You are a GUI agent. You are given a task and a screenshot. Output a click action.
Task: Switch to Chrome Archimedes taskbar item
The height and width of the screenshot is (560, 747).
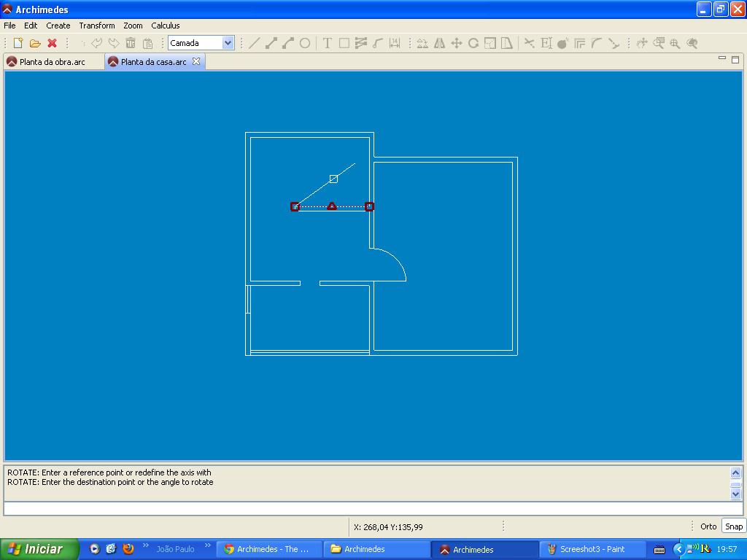coord(270,549)
